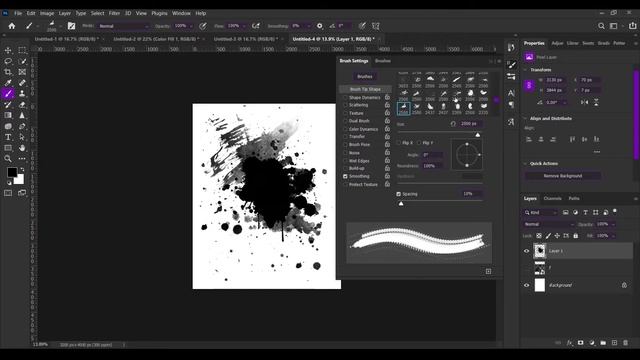Select the Hand tool

22,148
